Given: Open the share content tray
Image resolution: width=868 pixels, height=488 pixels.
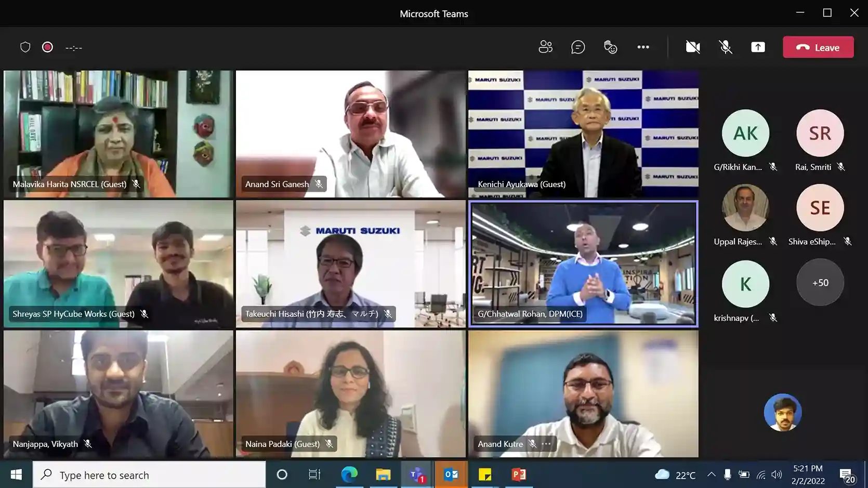Looking at the screenshot, I should click(x=758, y=47).
